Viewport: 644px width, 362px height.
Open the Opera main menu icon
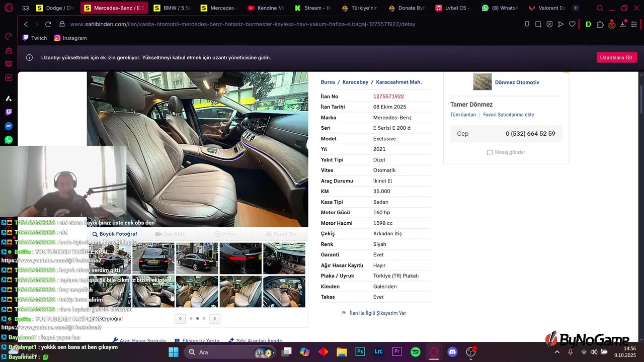9,8
